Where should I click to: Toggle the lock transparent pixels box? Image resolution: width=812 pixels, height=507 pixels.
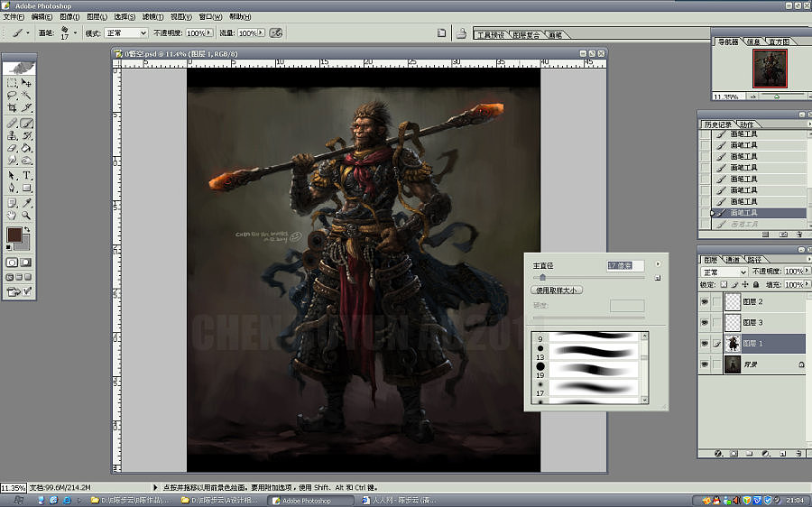[723, 284]
